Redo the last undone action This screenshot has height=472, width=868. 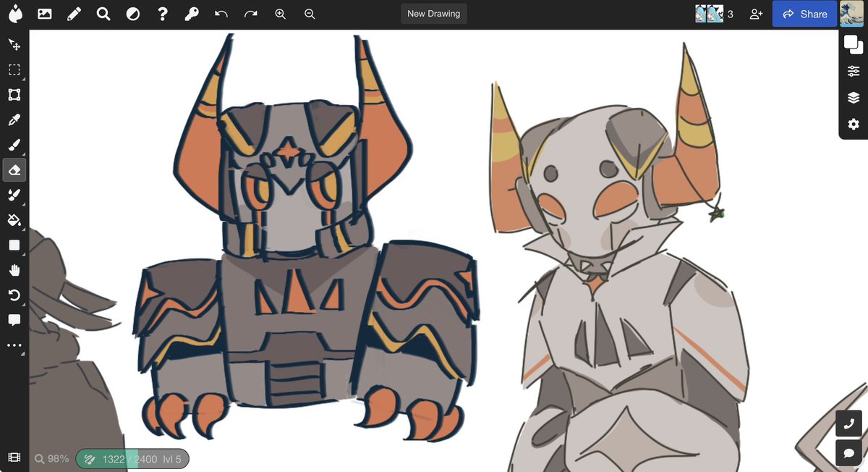tap(251, 14)
